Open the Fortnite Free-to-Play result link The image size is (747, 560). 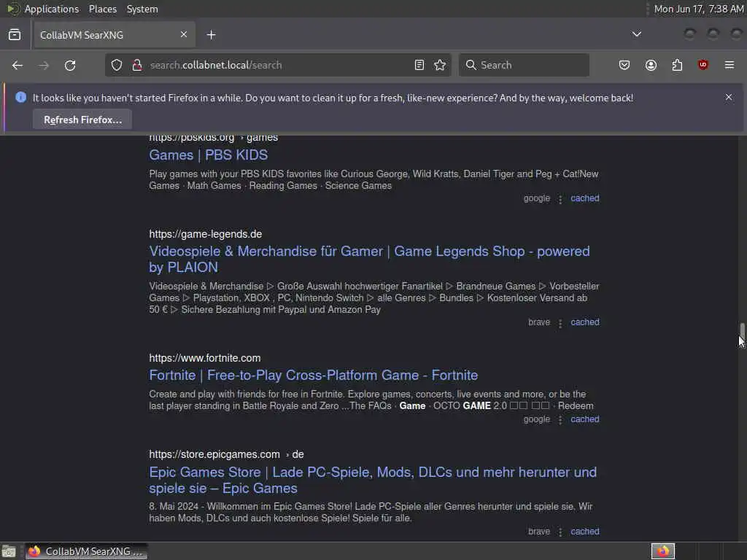[x=313, y=376]
